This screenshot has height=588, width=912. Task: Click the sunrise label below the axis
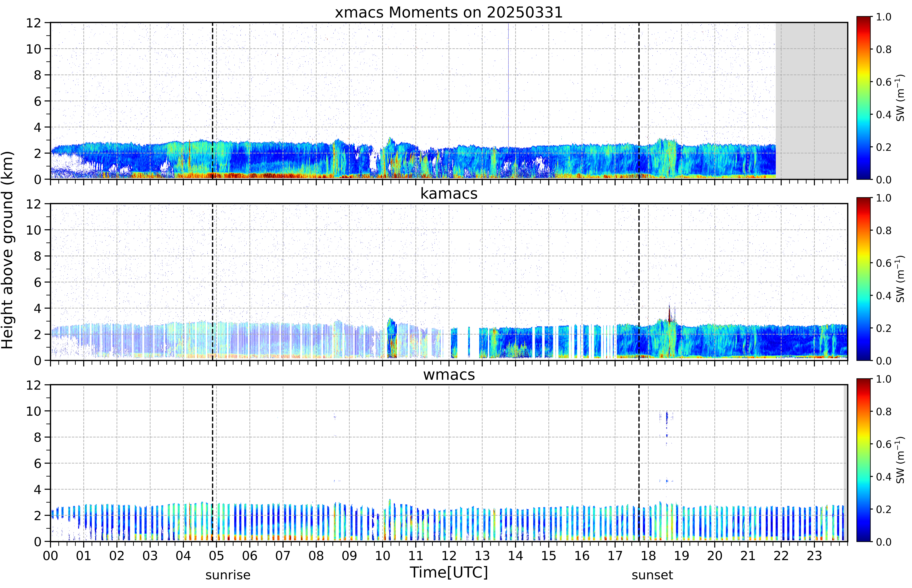pyautogui.click(x=228, y=575)
